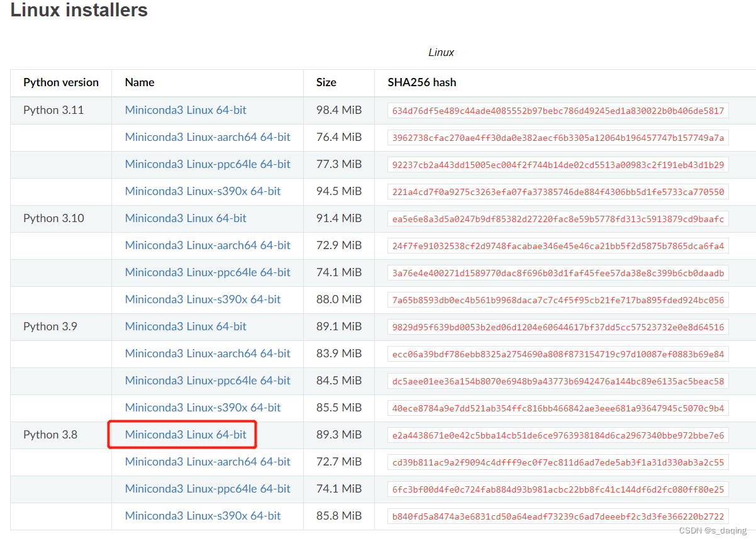756x541 pixels.
Task: Click the 89.3 MiB size cell
Action: [x=339, y=435]
